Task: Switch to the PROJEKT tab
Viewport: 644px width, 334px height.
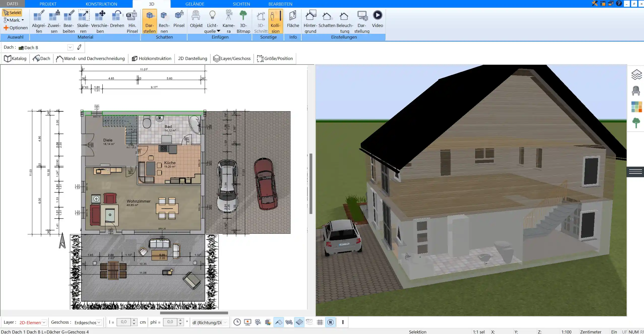Action: click(x=48, y=4)
